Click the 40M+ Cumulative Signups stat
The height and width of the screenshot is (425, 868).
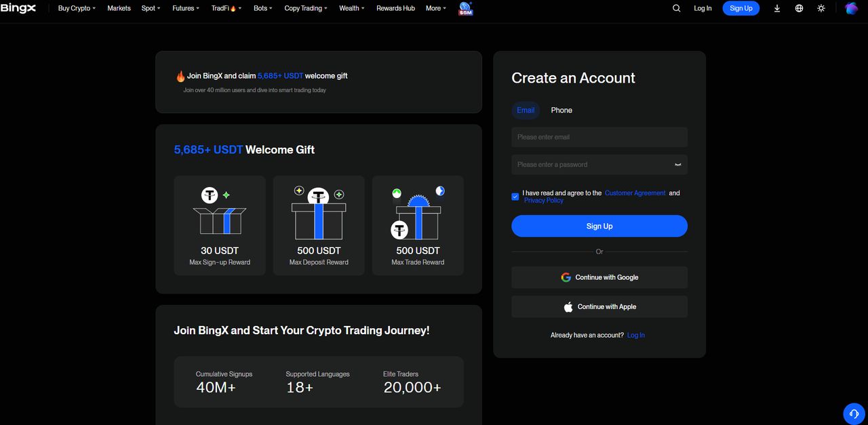pos(224,382)
